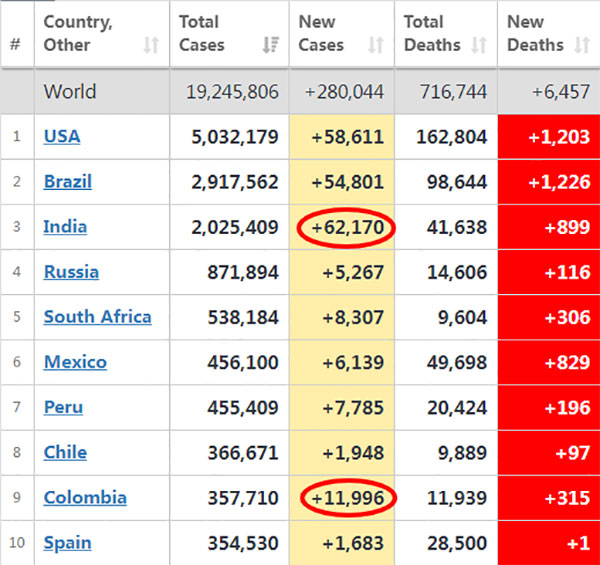Click sort arrows in Total Cases header

click(270, 45)
